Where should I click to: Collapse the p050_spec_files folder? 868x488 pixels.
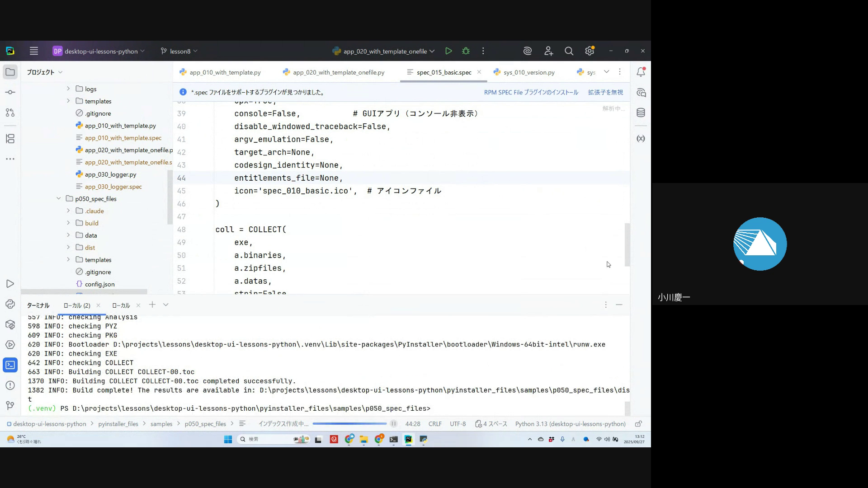pos(59,199)
